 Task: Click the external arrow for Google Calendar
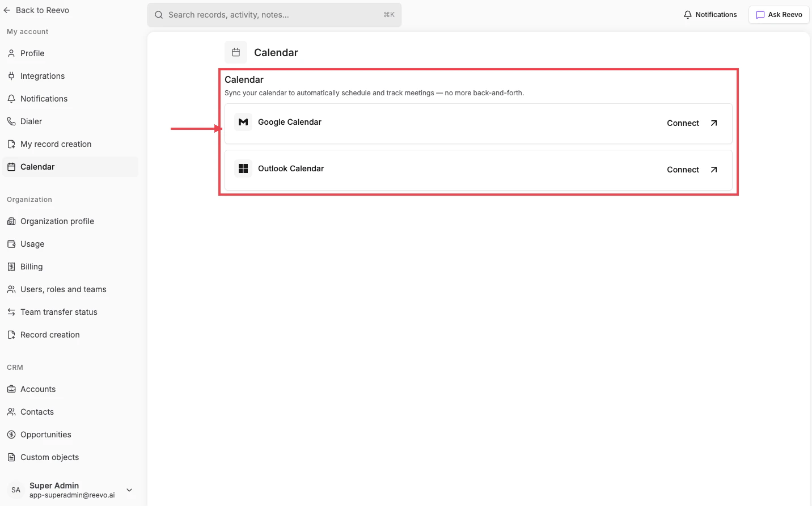click(x=714, y=123)
